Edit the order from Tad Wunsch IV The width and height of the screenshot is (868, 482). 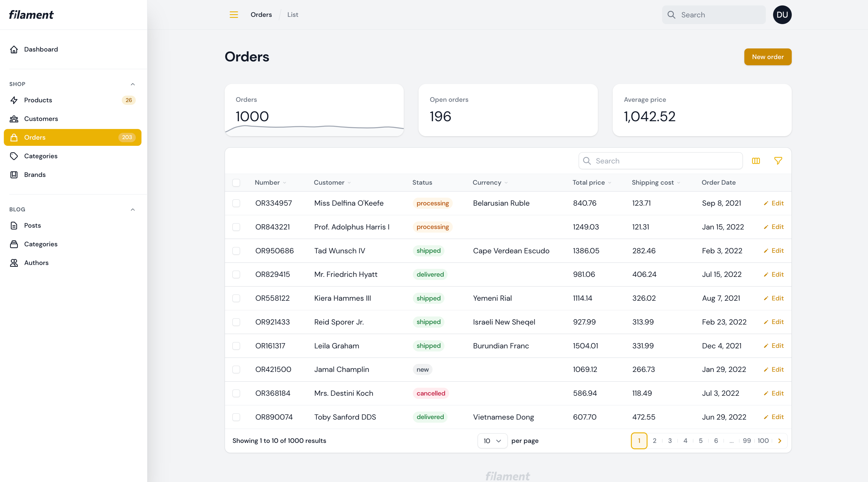point(774,251)
